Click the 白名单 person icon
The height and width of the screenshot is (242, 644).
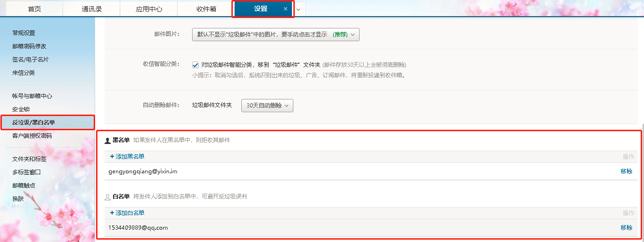[107, 197]
